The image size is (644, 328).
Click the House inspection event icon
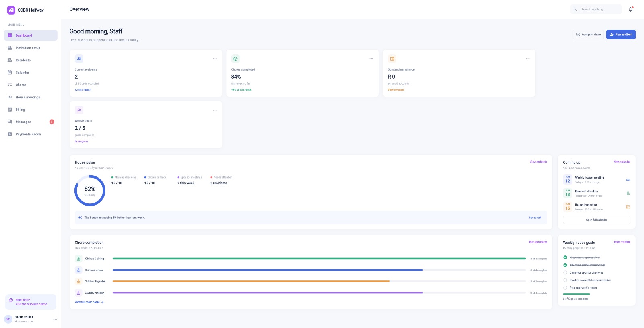(x=628, y=207)
